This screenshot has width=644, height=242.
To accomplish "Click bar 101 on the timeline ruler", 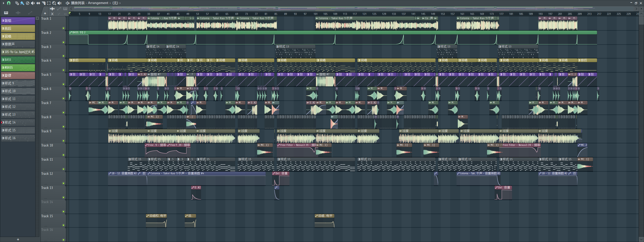I will click(315, 14).
